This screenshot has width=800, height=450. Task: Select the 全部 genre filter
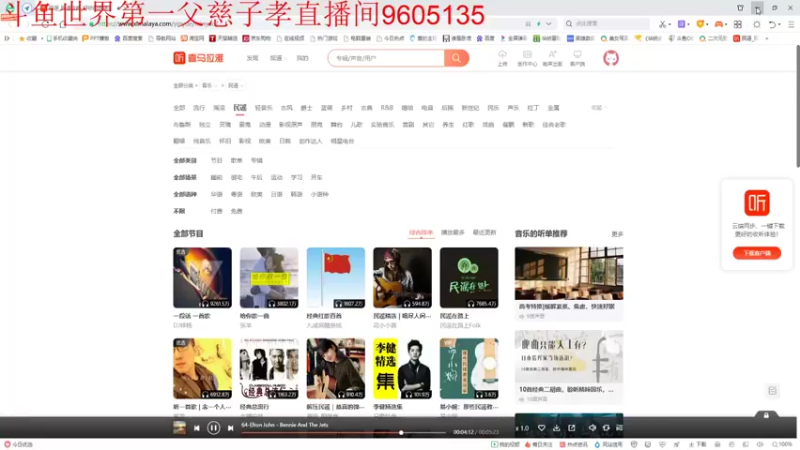point(179,108)
